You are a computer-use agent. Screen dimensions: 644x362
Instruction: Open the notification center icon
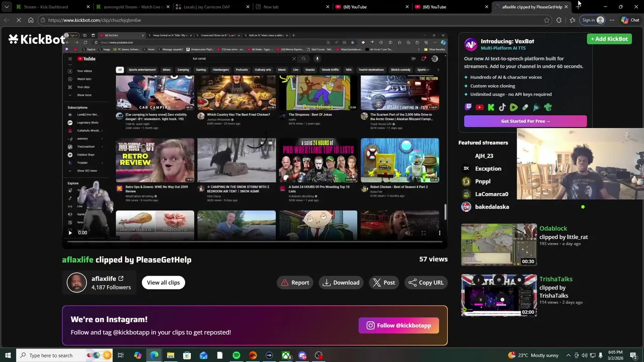634,355
